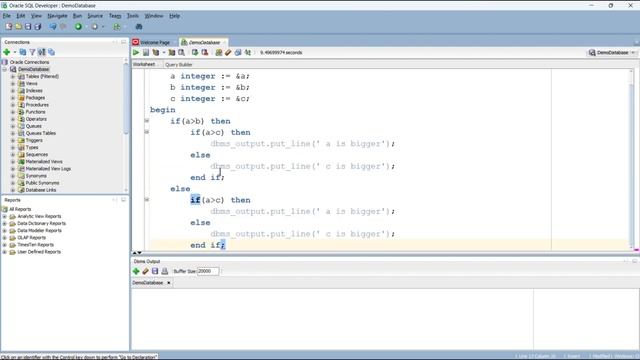Expand the Packages node

coord(13,98)
